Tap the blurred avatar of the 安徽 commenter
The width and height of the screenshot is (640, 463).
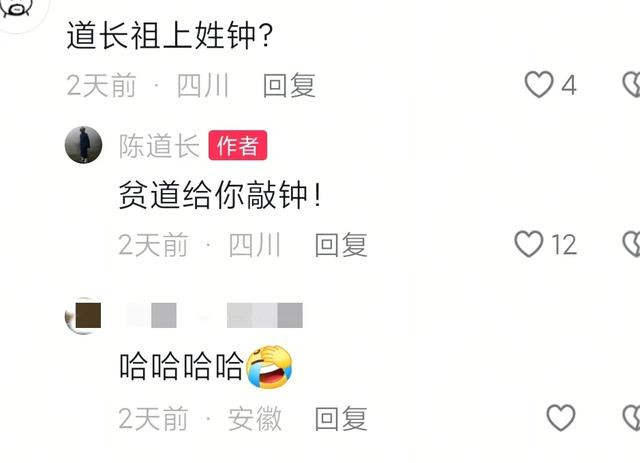click(83, 316)
